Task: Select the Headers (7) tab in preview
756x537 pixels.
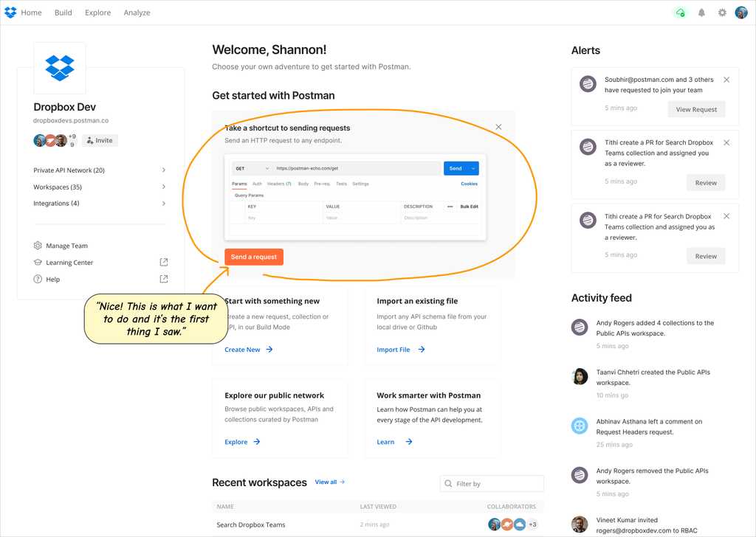Action: (279, 184)
